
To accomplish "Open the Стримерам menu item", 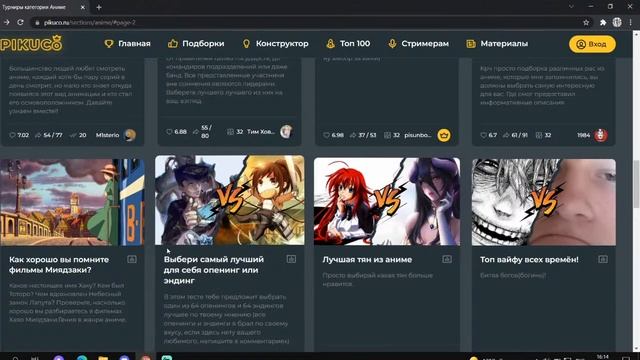I will [x=425, y=43].
